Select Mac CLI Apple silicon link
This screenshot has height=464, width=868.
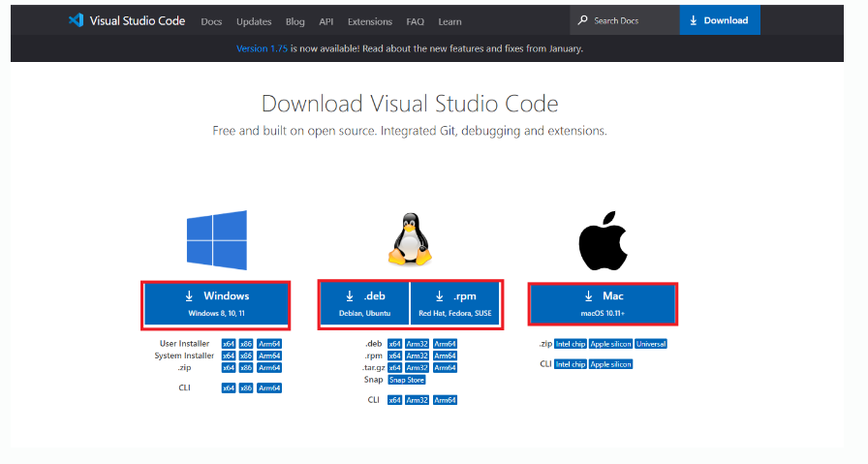pyautogui.click(x=610, y=364)
